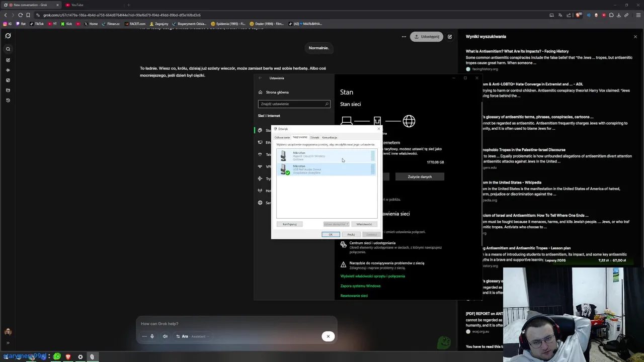This screenshot has height=362, width=644.
Task: Open the Dźwięki tab in Dźwięk dialog
Action: pos(314,137)
